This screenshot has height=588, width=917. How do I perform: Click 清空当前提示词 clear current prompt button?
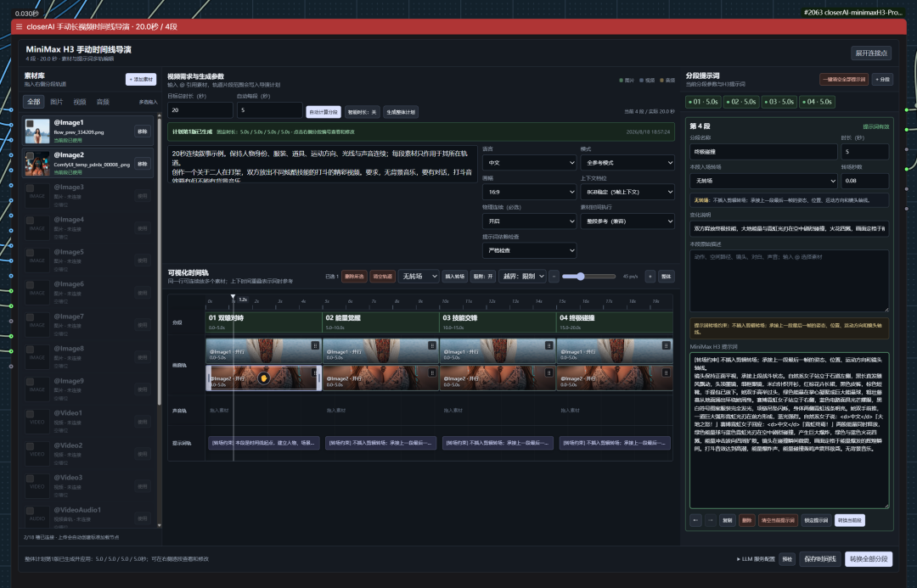click(x=778, y=520)
